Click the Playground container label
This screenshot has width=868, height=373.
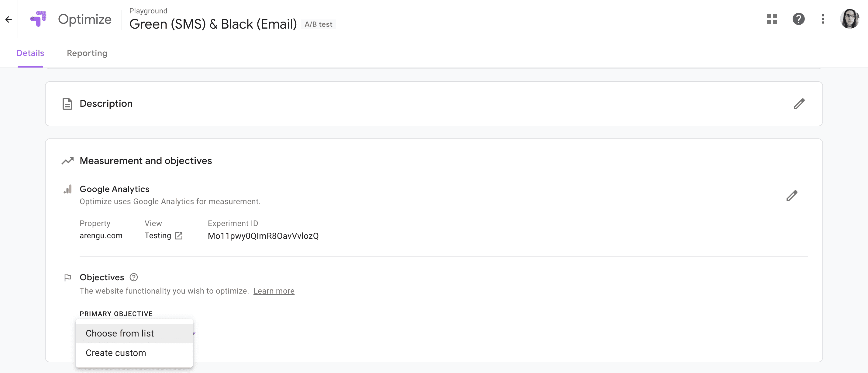[x=148, y=11]
